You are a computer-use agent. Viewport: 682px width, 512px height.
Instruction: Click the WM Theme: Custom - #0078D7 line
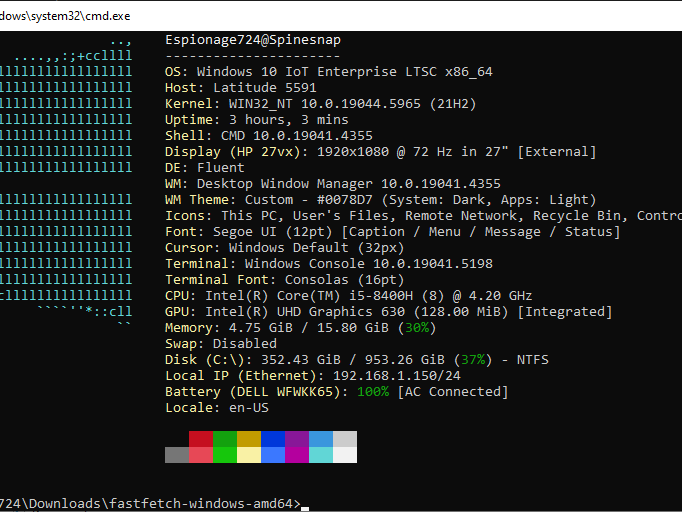click(x=381, y=200)
